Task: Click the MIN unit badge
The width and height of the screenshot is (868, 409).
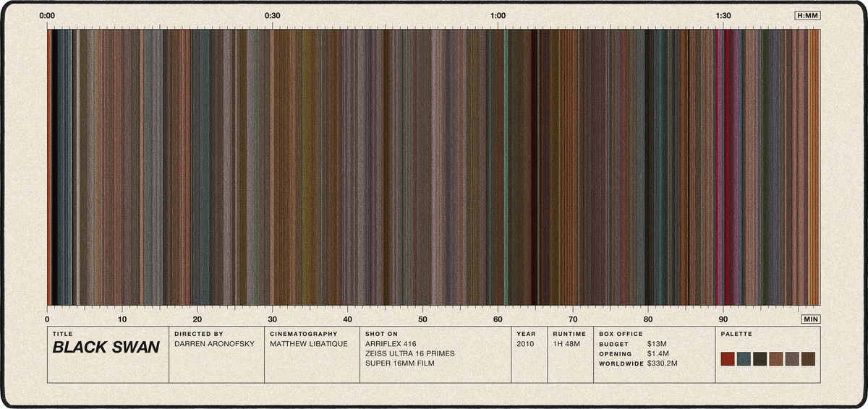Action: [811, 319]
